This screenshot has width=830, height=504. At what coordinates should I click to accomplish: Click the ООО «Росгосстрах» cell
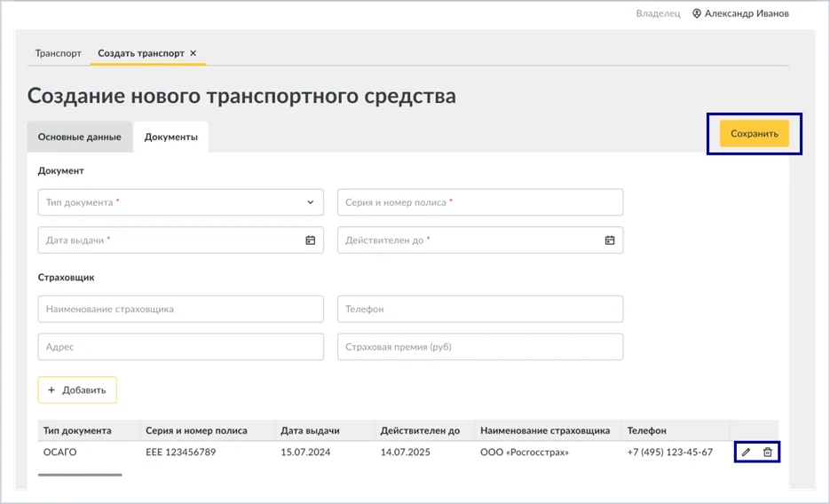pos(524,453)
